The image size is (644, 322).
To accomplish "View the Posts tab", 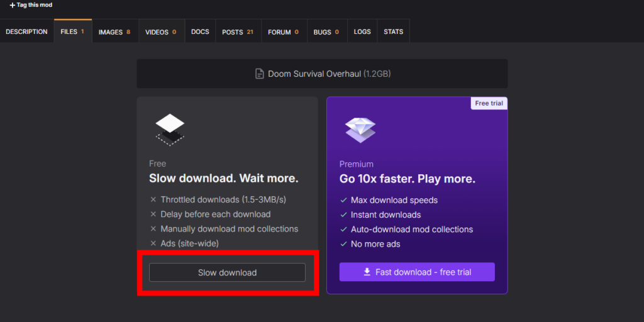I will (x=238, y=32).
